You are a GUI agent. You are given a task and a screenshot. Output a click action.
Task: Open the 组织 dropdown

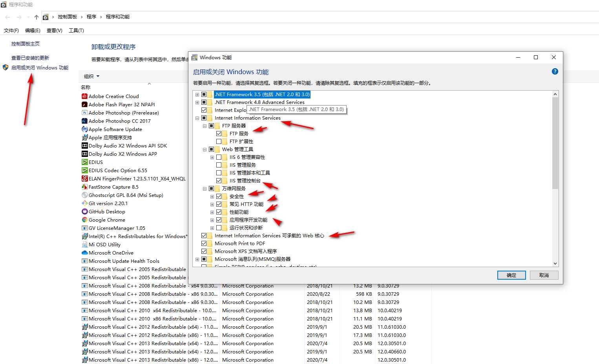[x=91, y=76]
